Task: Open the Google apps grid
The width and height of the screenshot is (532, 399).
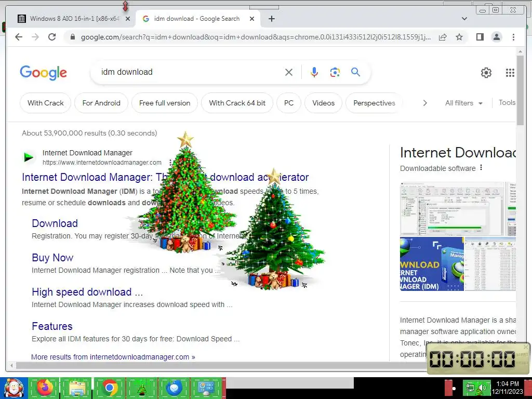Action: [510, 72]
